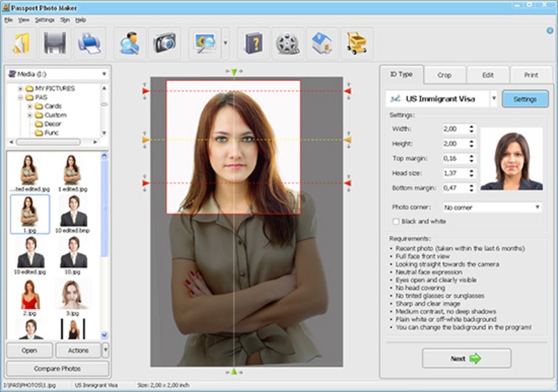The image size is (558, 392).
Task: Click the film reel video icon
Action: tap(287, 44)
